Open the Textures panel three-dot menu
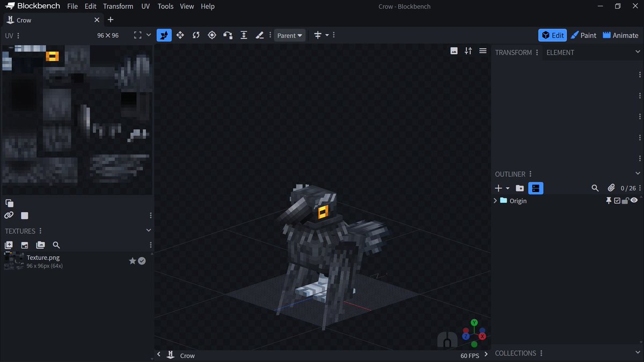This screenshot has width=644, height=362. click(x=40, y=231)
